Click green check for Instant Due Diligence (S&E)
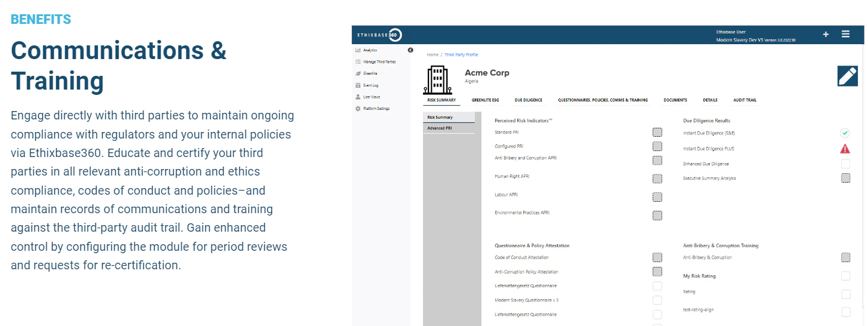This screenshot has width=868, height=326. click(x=845, y=133)
